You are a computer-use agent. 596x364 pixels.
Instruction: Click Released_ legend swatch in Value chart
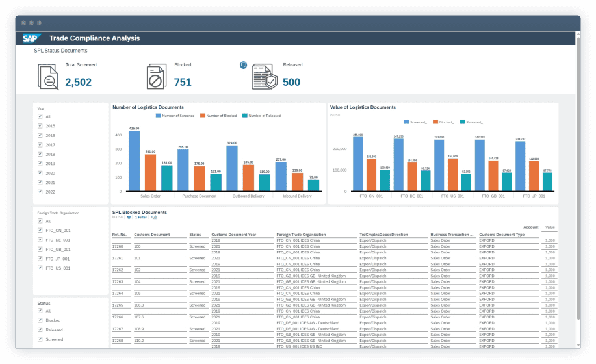click(x=462, y=122)
